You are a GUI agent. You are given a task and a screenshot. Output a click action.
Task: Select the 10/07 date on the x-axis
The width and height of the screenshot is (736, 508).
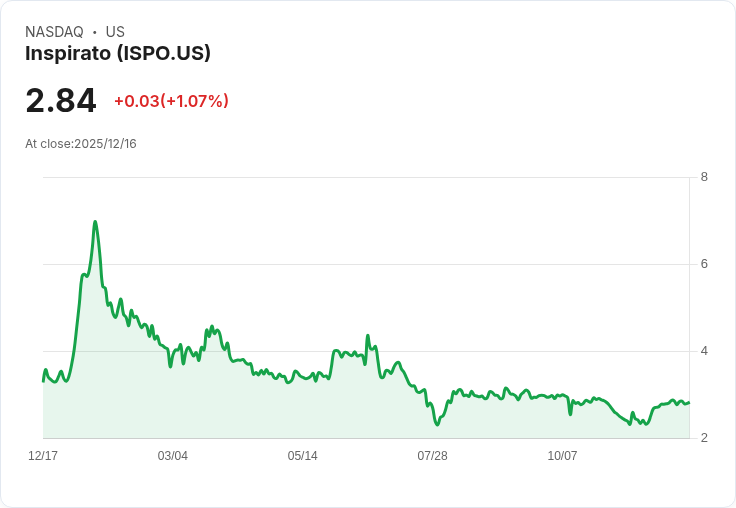click(562, 456)
